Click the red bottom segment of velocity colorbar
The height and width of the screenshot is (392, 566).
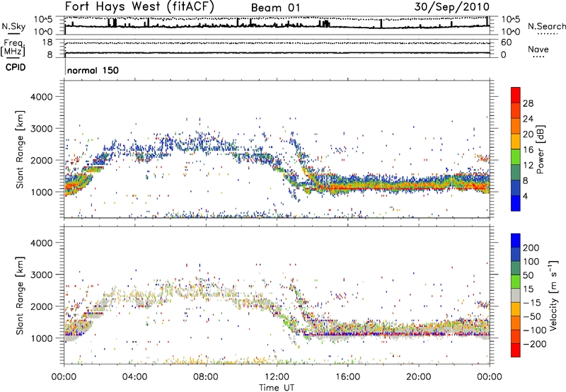point(516,350)
